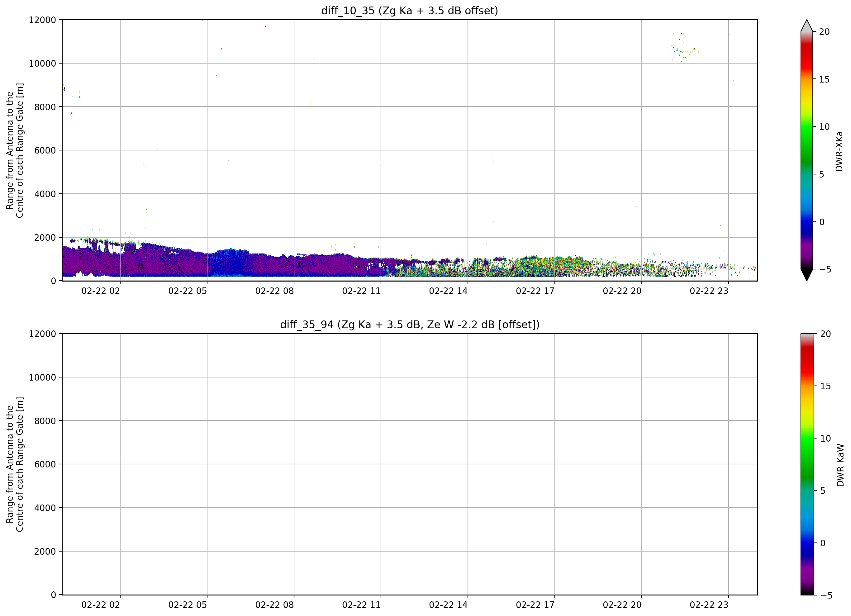Screen dimensions: 851x616
Task: Click the '5' tick on DWR-KaW colorbar
Action: point(823,491)
